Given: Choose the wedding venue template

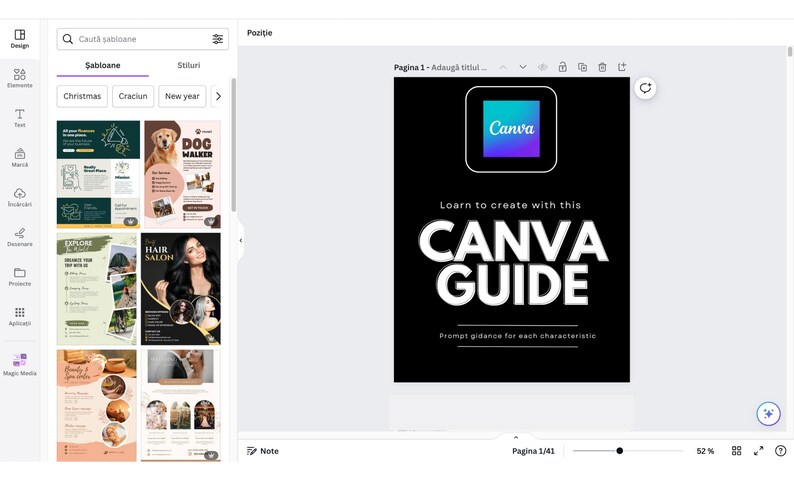Looking at the screenshot, I should tap(181, 405).
